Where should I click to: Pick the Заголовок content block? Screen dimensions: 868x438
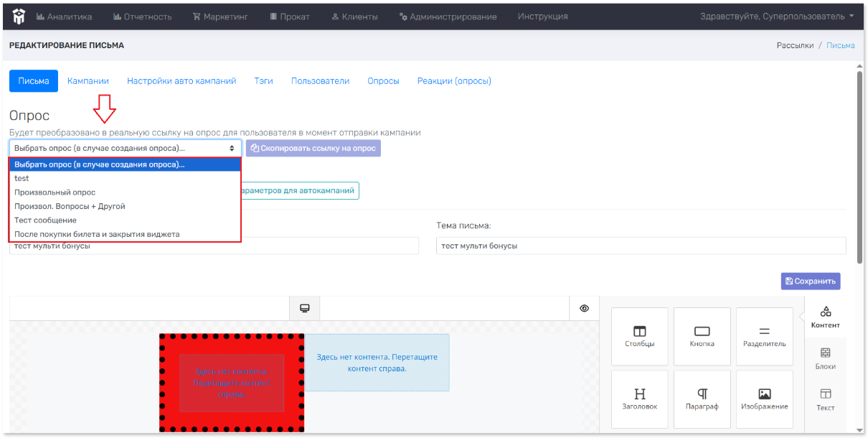pos(639,399)
